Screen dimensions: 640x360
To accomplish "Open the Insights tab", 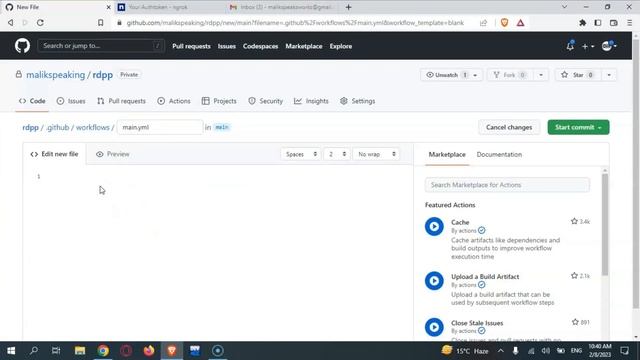I will coord(311,101).
